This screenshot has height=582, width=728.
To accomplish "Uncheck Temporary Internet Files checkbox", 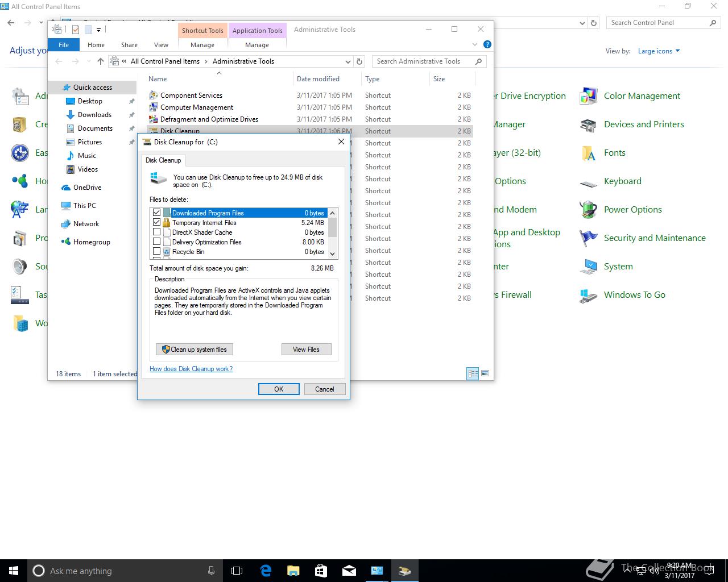I will coord(157,222).
